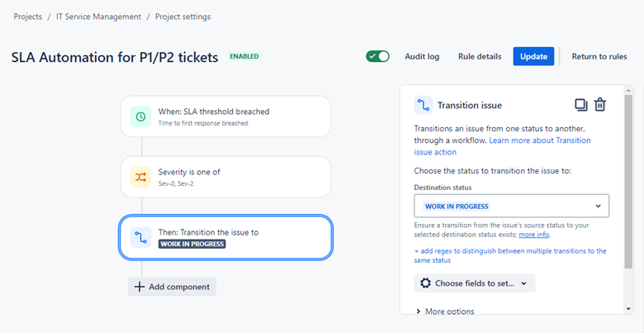Open the Destination status dropdown
The height and width of the screenshot is (333, 644).
(x=511, y=206)
